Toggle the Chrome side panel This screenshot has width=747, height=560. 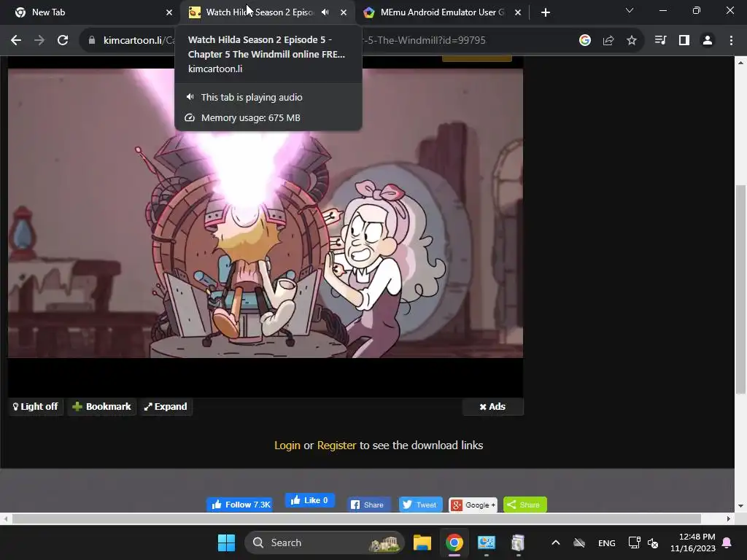click(684, 41)
